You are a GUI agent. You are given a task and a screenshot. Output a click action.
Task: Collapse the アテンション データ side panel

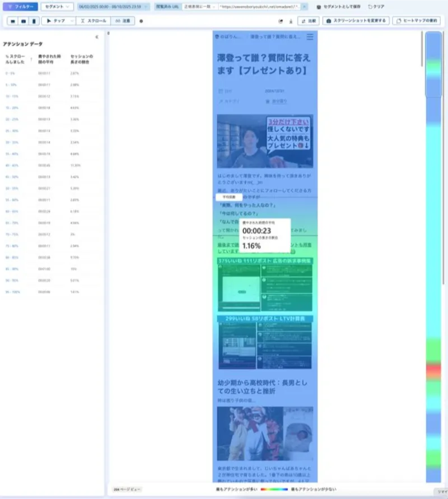pos(97,37)
